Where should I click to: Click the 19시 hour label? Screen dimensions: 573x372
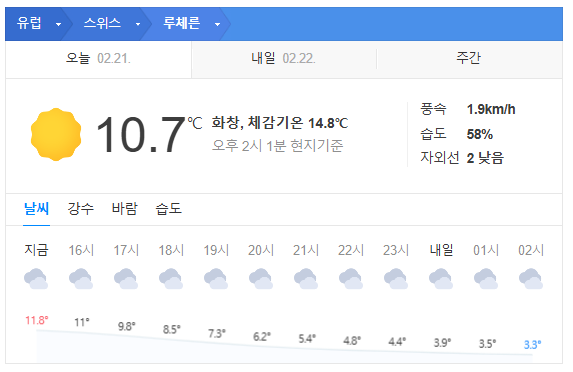pos(216,250)
